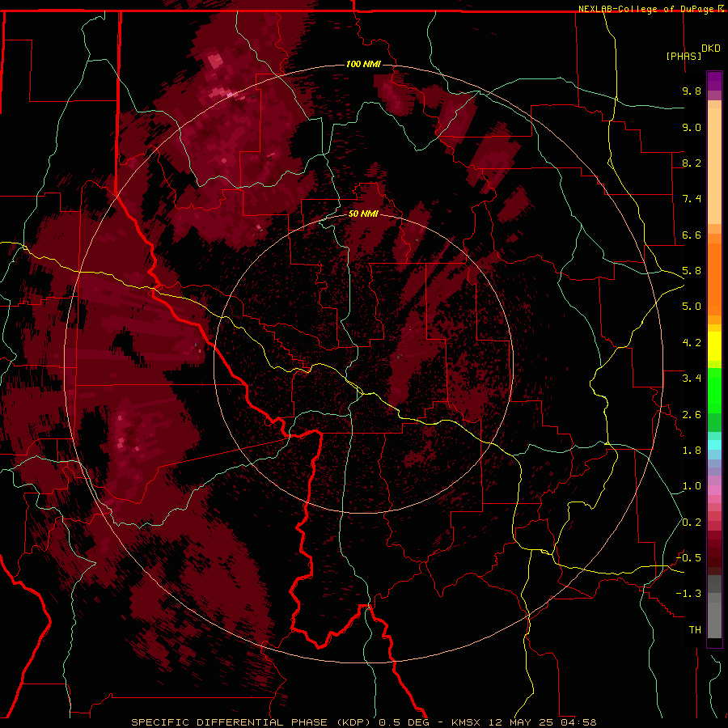Click the cyan band on the color bar

[714, 445]
